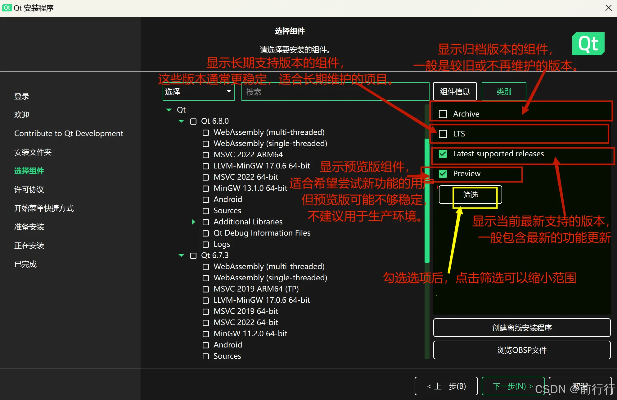The image size is (617, 400).
Task: Expand the Additional Libraries node
Action: [x=194, y=222]
